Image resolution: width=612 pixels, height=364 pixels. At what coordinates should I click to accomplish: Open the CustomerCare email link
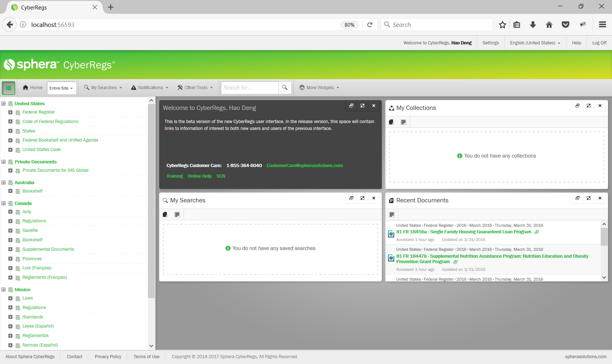coord(305,166)
